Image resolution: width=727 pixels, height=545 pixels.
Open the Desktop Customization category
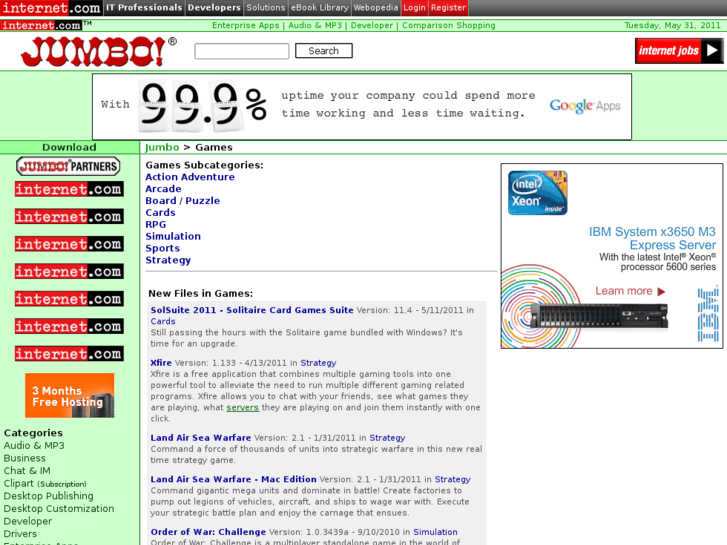(x=59, y=509)
